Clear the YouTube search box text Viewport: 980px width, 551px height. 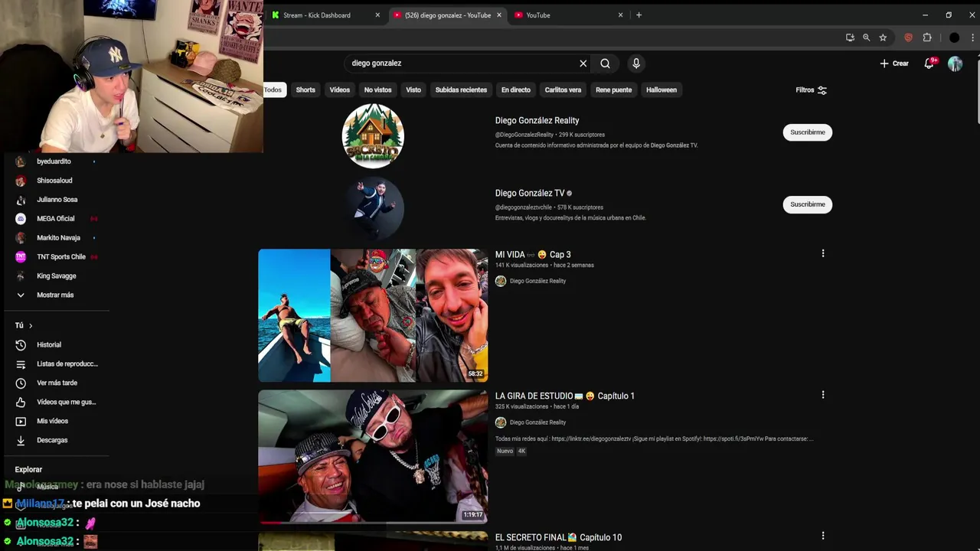click(x=583, y=64)
